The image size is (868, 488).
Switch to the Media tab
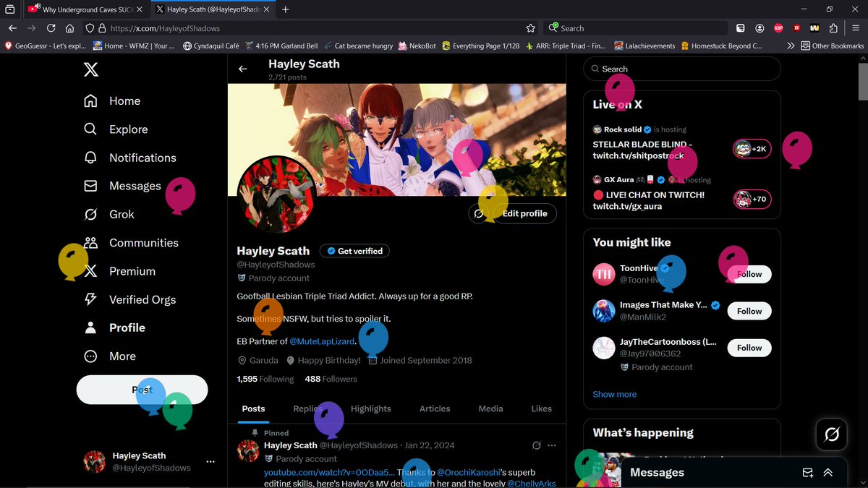(x=490, y=408)
